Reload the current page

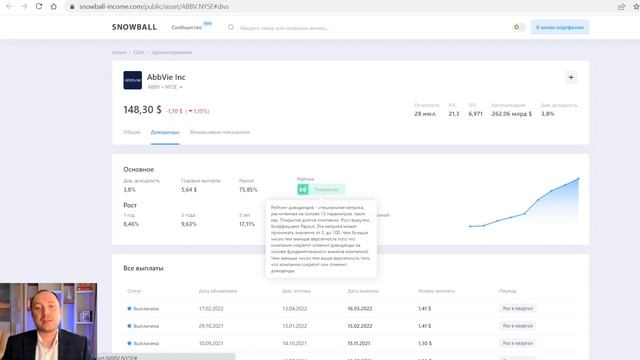[x=39, y=7]
